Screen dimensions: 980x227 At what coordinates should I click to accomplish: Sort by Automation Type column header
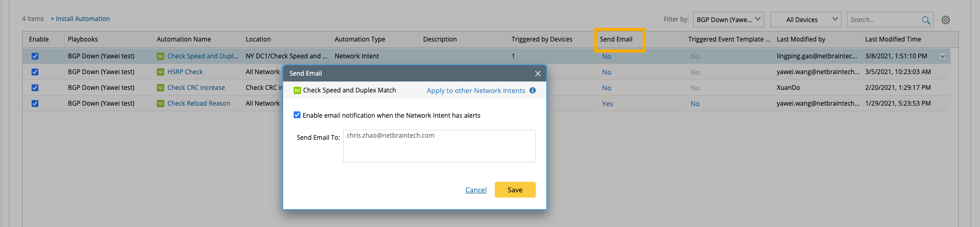pos(360,39)
